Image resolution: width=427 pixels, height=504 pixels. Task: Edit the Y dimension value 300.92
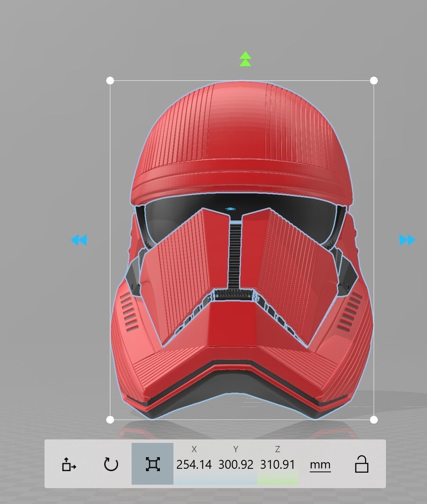click(236, 464)
